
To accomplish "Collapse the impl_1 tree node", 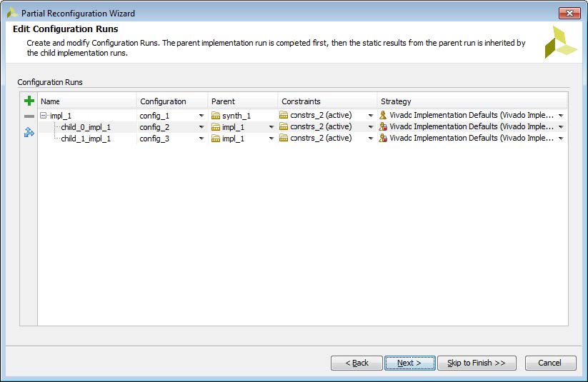I will tap(44, 116).
